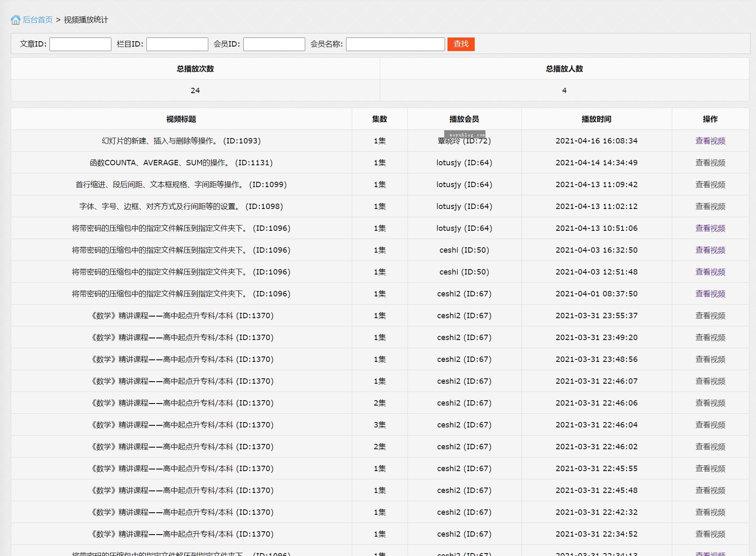Click the 栏目ID text box

[177, 44]
